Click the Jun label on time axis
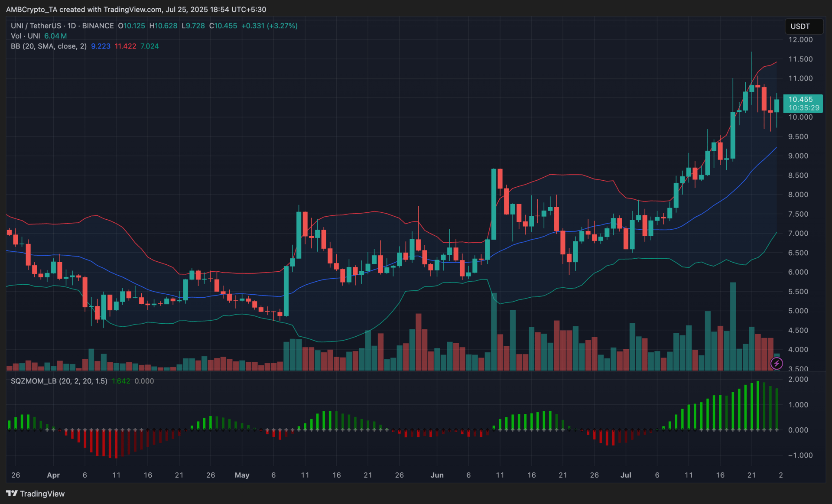Image resolution: width=832 pixels, height=504 pixels. pos(437,475)
